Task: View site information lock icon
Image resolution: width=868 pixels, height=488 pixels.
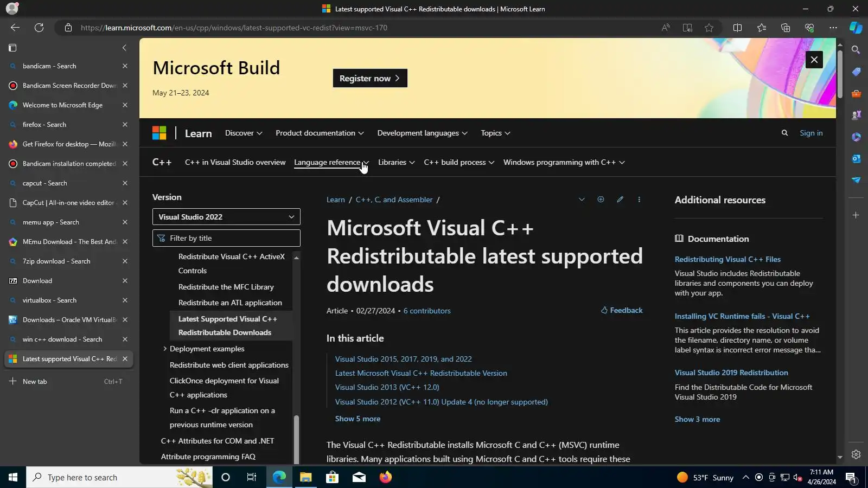Action: click(68, 28)
